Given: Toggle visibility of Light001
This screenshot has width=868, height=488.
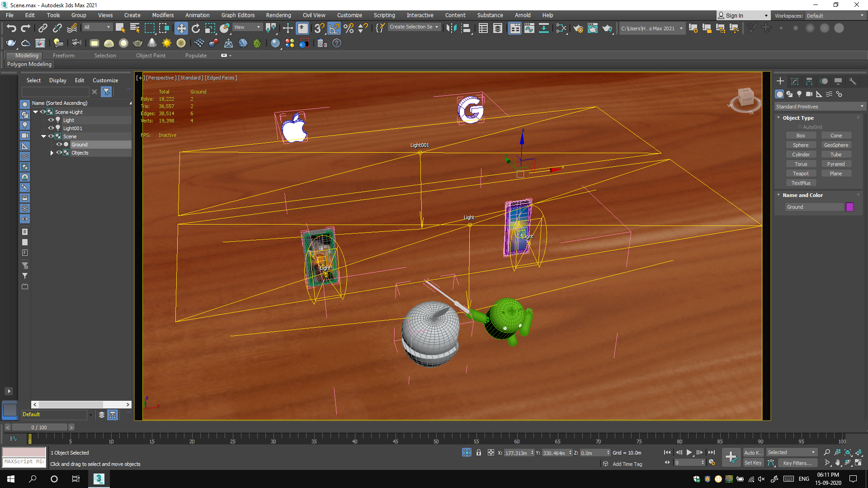Looking at the screenshot, I should [51, 128].
